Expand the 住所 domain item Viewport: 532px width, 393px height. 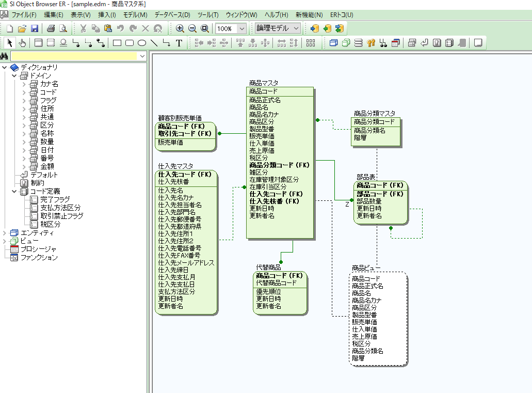24,108
